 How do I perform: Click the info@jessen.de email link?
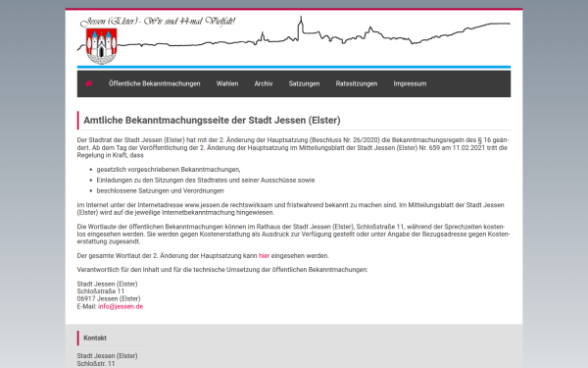coord(121,306)
